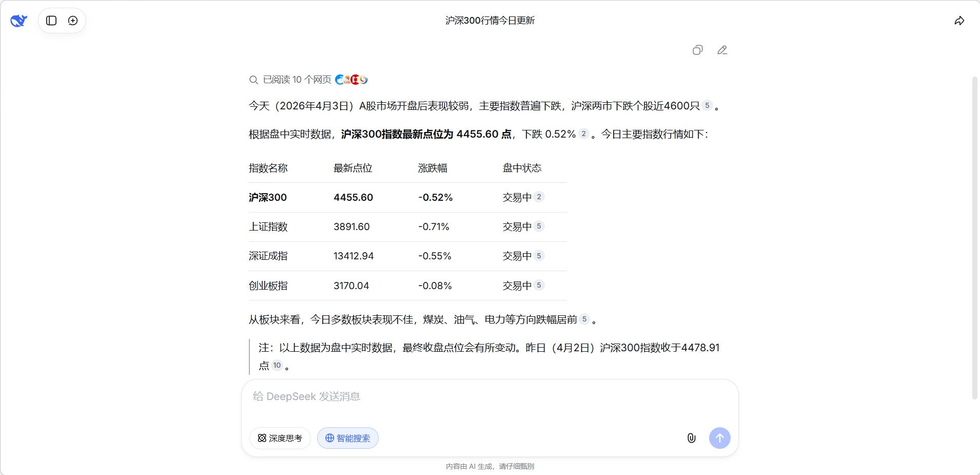Start a new chat with plus icon
Viewport: 980px width, 475px height.
[73, 21]
